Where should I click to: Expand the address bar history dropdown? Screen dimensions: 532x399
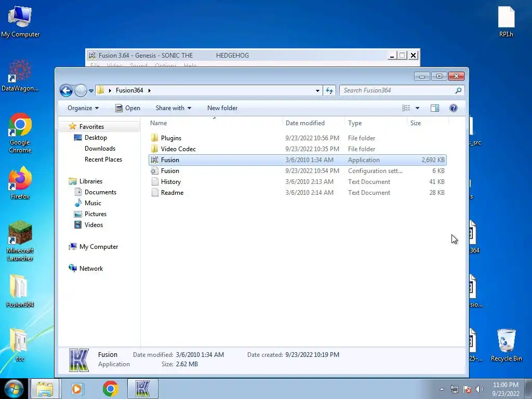[x=317, y=90]
